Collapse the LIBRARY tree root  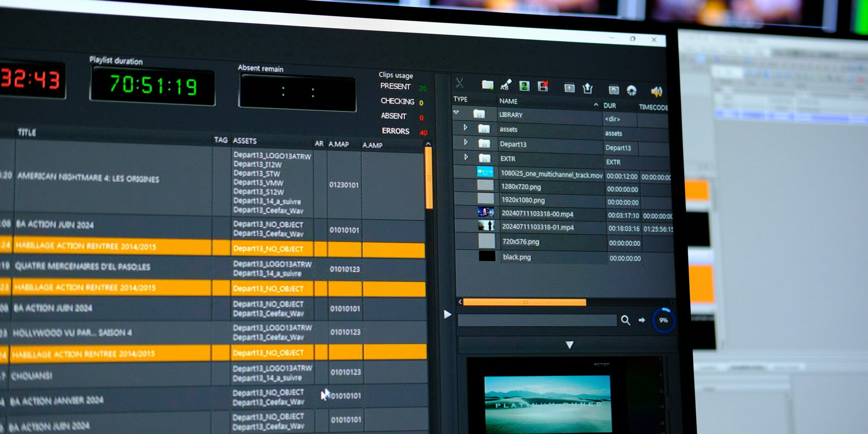456,112
